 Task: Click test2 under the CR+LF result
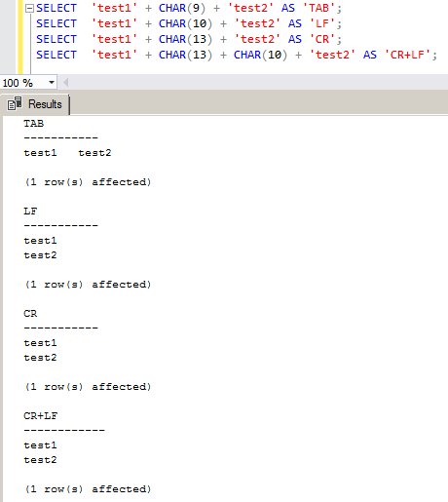pos(40,460)
